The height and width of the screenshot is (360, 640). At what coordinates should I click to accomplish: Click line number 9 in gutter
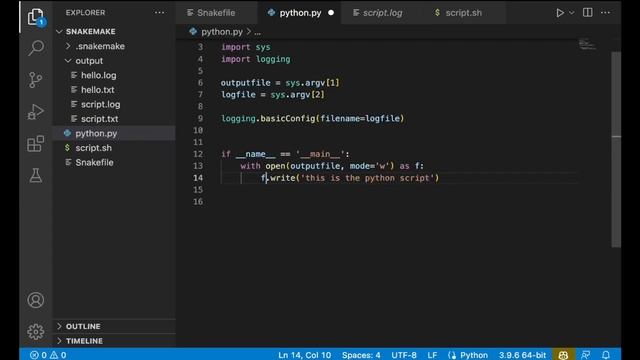point(200,118)
